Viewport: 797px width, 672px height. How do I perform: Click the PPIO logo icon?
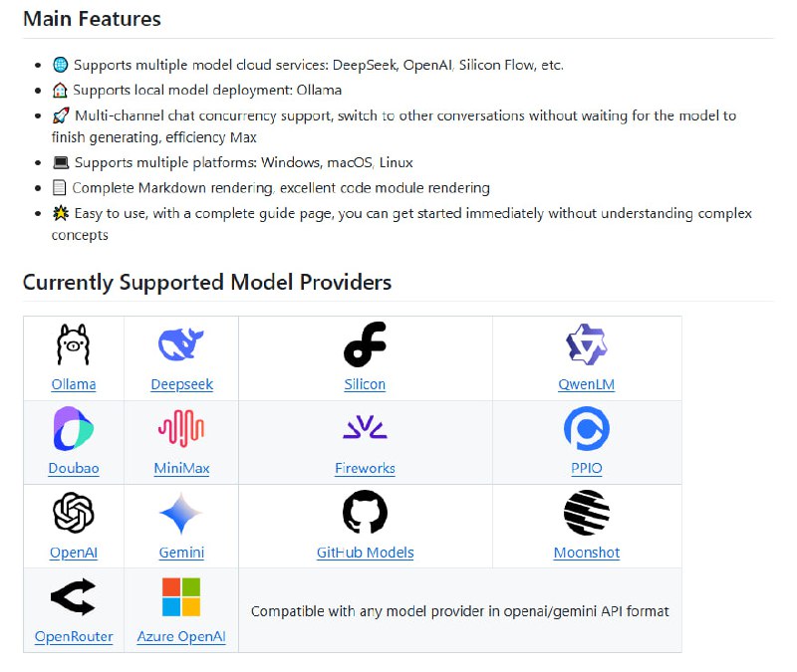tap(586, 429)
